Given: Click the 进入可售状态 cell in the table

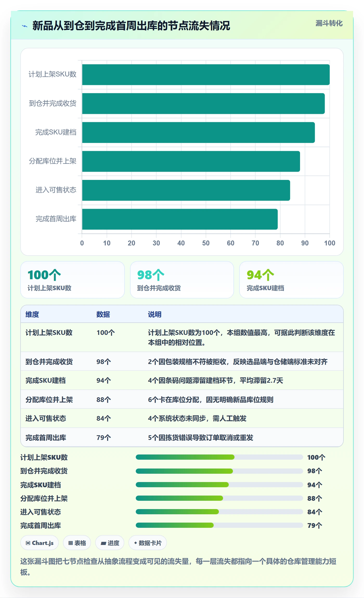Looking at the screenshot, I should click(x=46, y=418).
